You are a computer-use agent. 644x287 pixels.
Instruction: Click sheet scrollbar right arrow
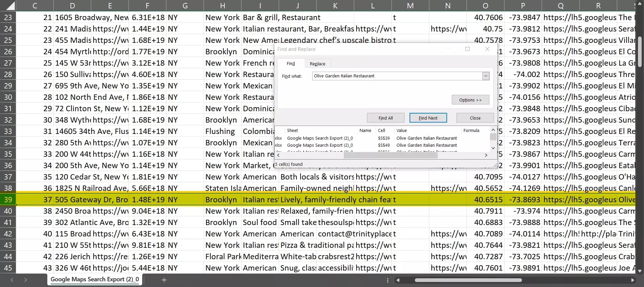coord(633,280)
